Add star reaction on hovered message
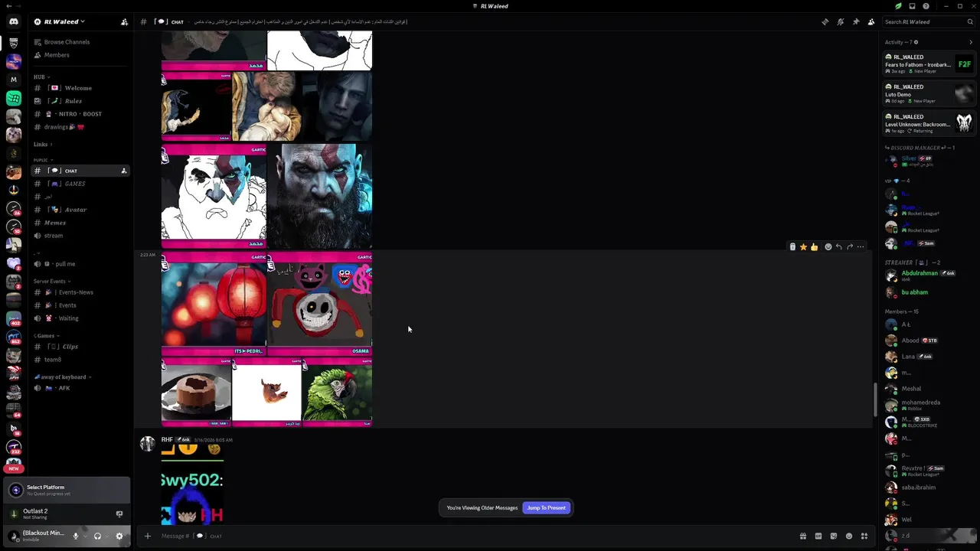The height and width of the screenshot is (551, 980). (x=803, y=247)
